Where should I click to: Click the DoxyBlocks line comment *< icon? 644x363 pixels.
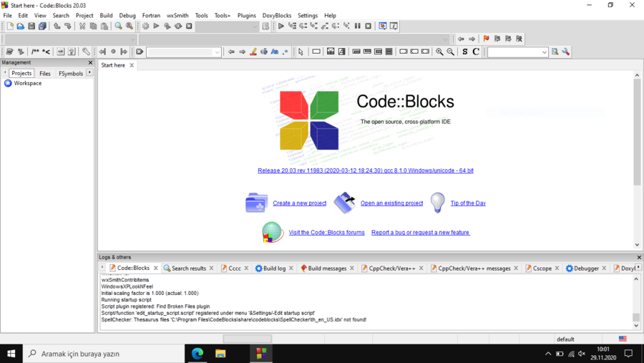pyautogui.click(x=46, y=52)
